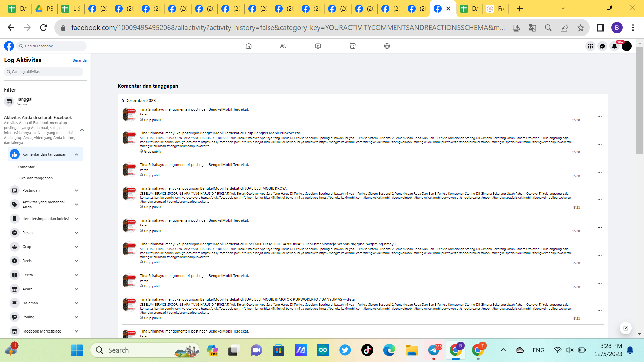Expand the Grup category
The height and width of the screenshot is (362, 644).
coord(77,247)
